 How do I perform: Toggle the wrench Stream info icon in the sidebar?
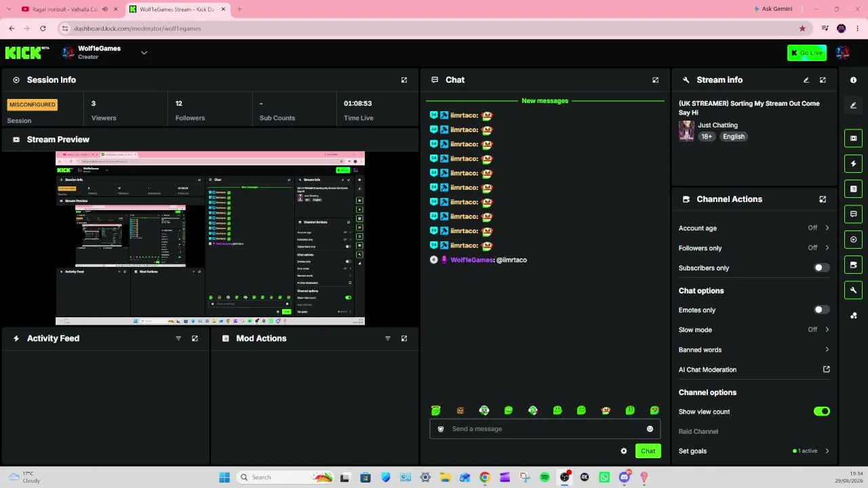pos(853,290)
